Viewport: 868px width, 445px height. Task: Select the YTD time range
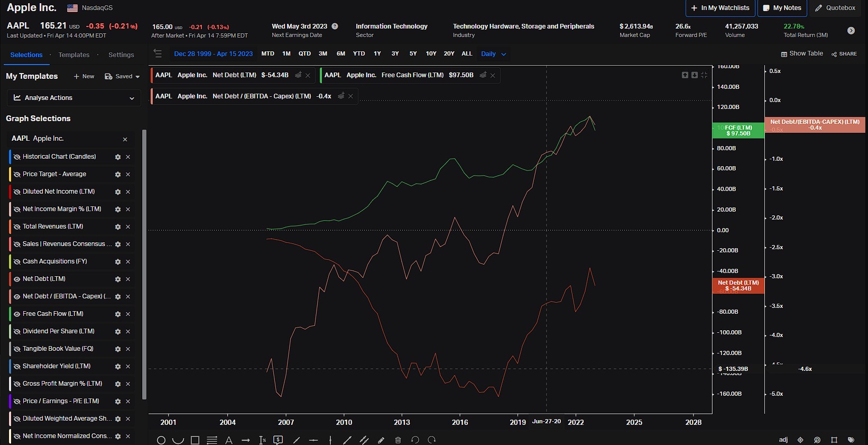pos(359,53)
